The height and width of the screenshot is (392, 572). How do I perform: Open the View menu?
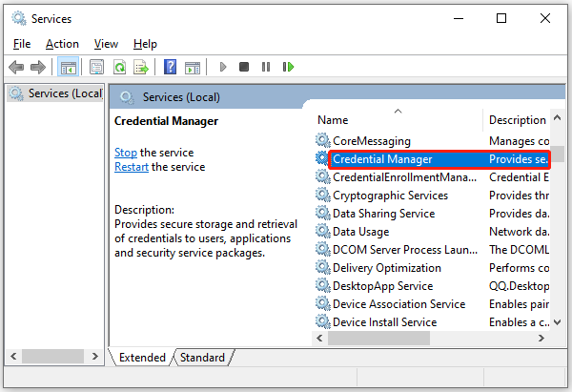[106, 44]
